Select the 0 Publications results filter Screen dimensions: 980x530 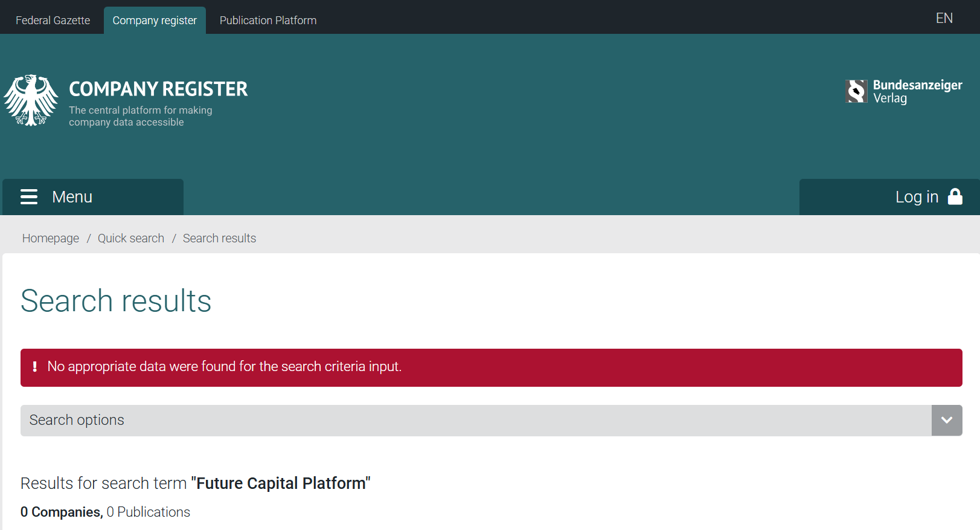pos(149,512)
